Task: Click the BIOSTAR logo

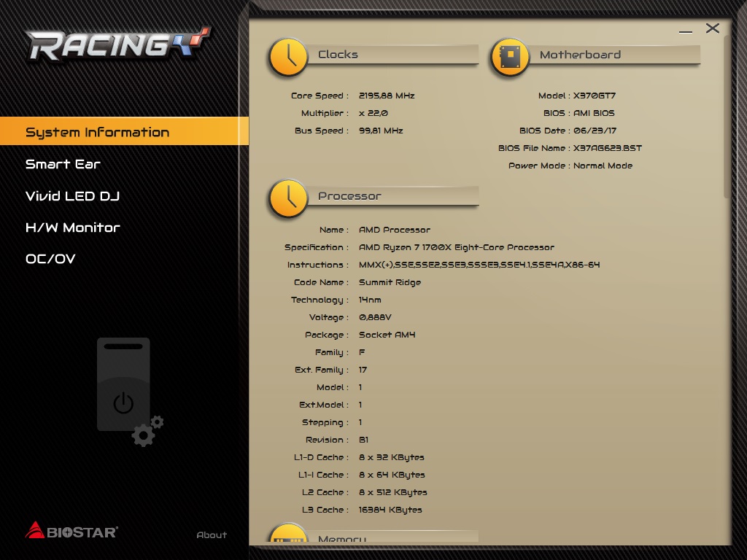Action: point(71,531)
